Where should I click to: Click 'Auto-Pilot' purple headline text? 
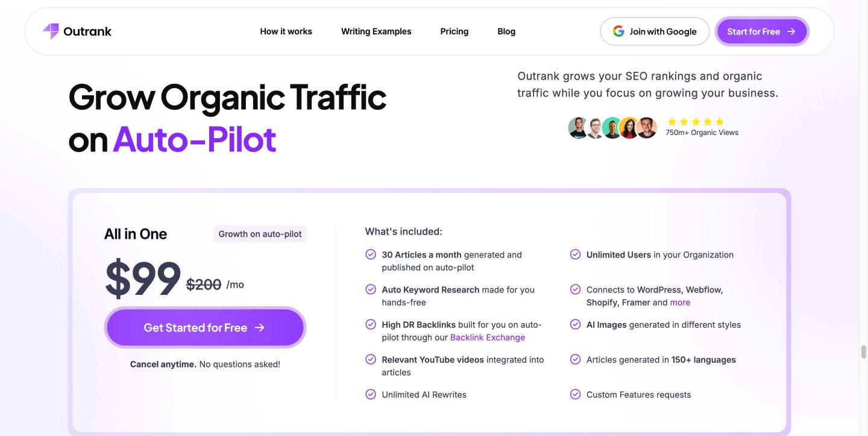coord(194,139)
